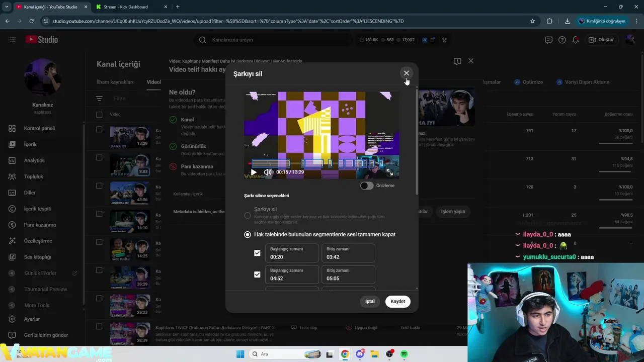This screenshot has width=644, height=362.
Task: Uncheck the segment starting at 00:20
Action: coord(257,253)
